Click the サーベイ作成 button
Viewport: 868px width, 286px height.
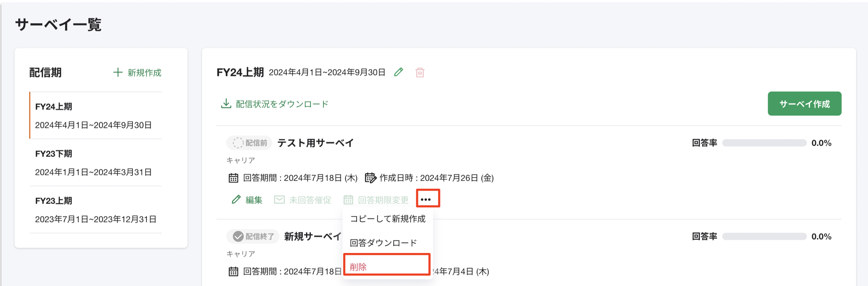coord(804,103)
